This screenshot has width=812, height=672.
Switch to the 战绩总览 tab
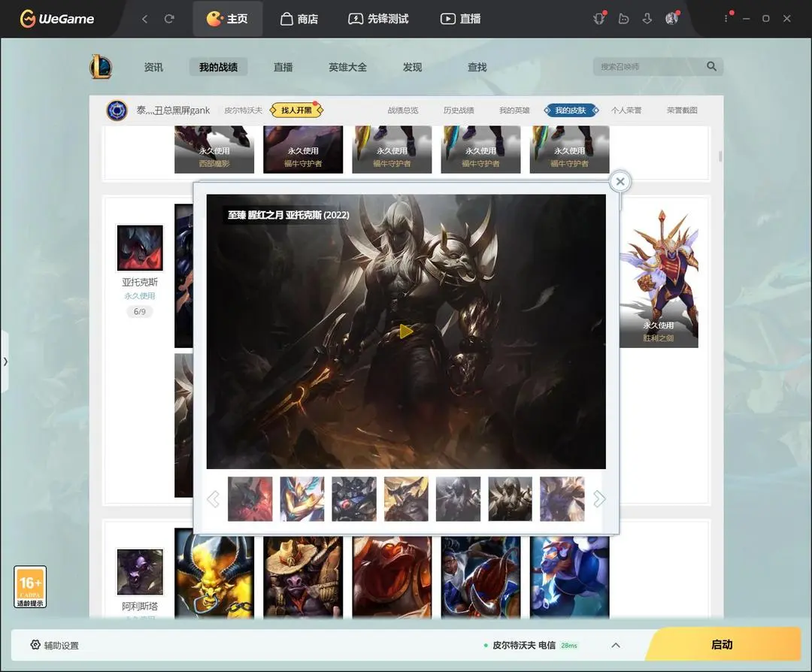coord(403,110)
